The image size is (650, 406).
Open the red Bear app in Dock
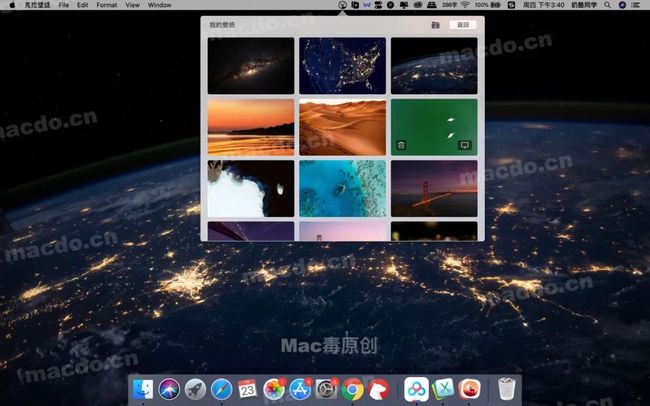point(378,389)
